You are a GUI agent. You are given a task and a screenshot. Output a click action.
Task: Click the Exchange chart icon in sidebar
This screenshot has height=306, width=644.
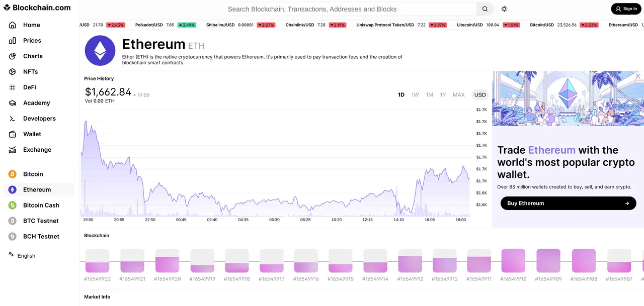[13, 149]
